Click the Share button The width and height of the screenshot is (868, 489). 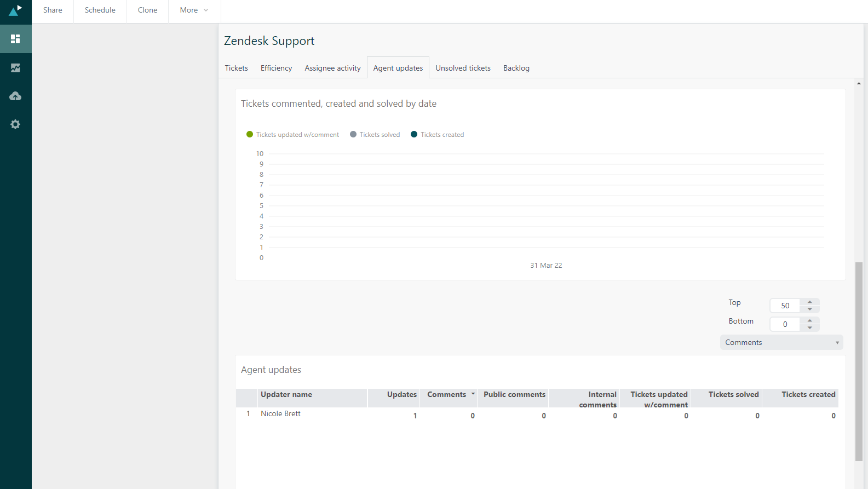pyautogui.click(x=53, y=10)
